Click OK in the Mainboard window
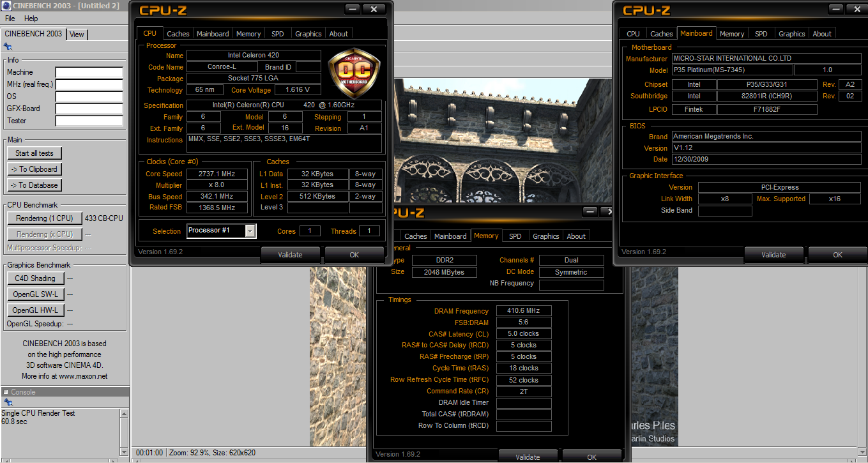Screen dimensions: 868x463 [x=838, y=255]
